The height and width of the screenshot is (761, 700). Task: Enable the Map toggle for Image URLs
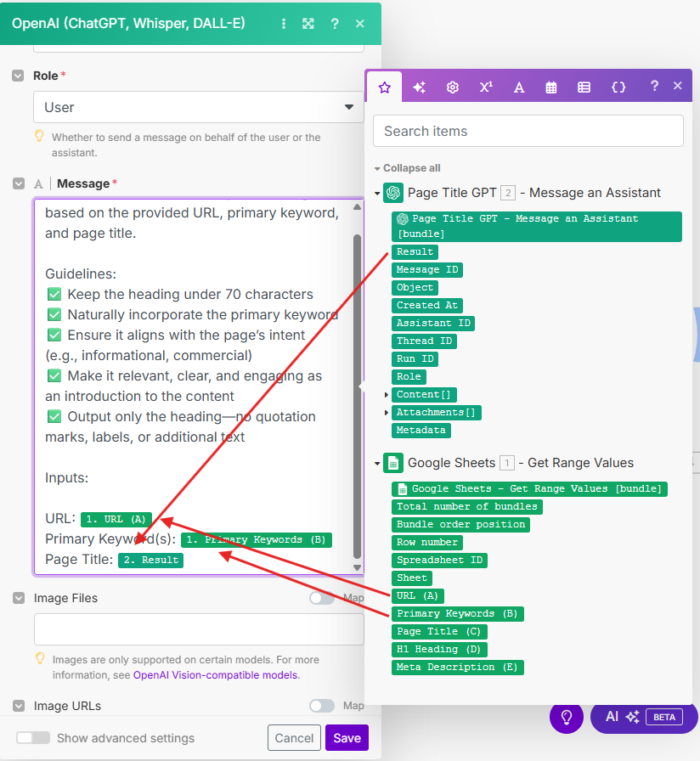click(x=322, y=706)
